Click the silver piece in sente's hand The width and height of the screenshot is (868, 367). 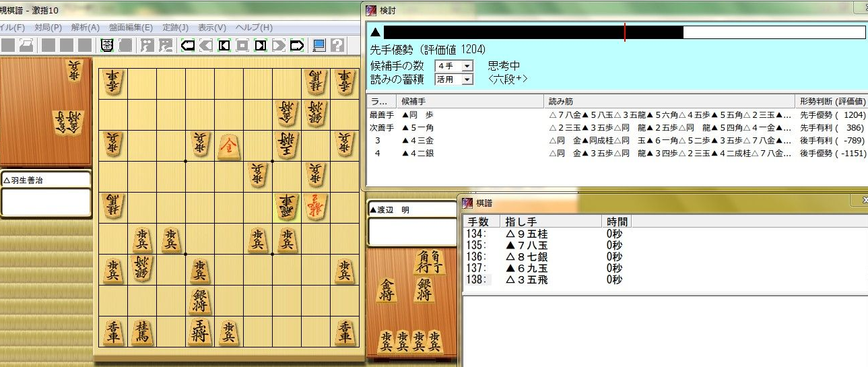(x=426, y=292)
